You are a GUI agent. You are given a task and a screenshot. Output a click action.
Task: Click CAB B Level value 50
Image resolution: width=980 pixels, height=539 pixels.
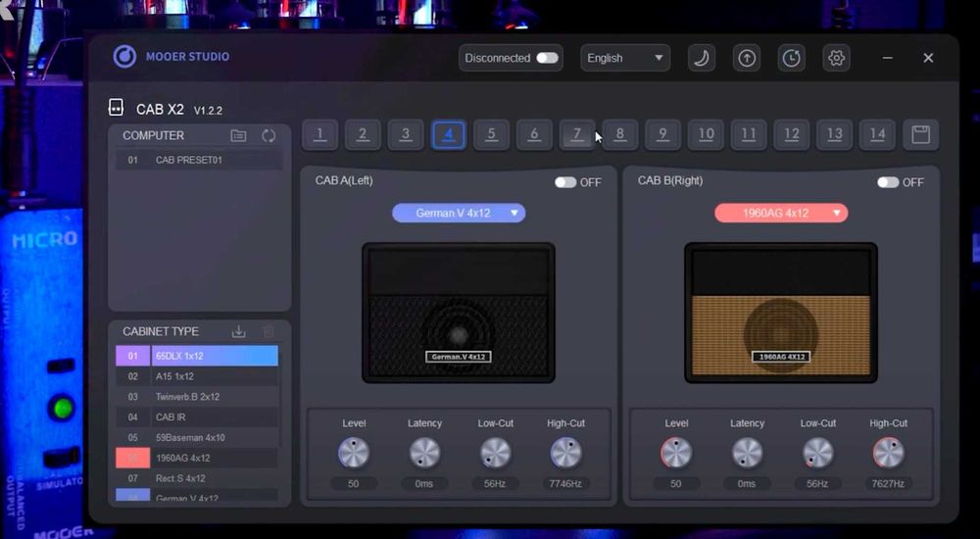pos(675,483)
